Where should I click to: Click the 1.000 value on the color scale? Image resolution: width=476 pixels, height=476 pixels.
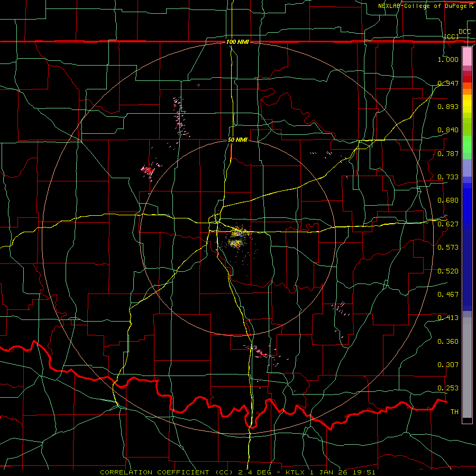(448, 59)
